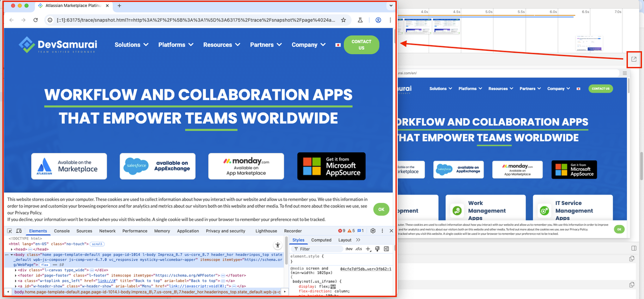
Task: Open Chrome Labs flask icon
Action: tap(360, 20)
